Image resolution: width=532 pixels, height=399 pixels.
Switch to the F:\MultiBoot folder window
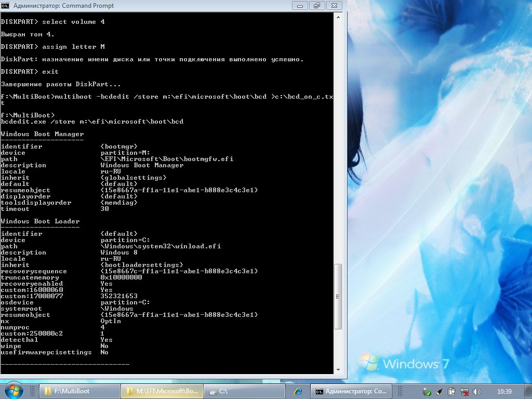pyautogui.click(x=80, y=391)
